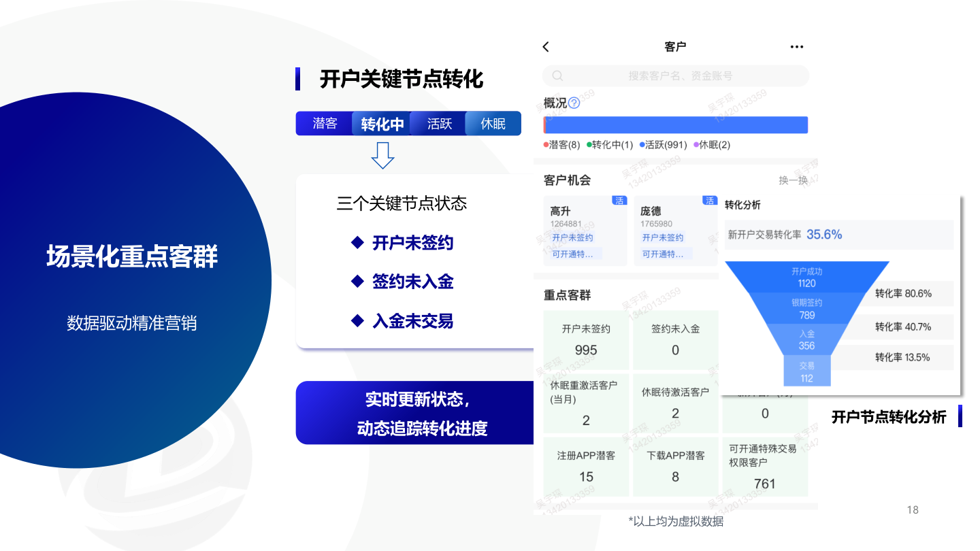The width and height of the screenshot is (980, 551).
Task: Open the 注册APP潜客 15 tile
Action: tap(586, 467)
